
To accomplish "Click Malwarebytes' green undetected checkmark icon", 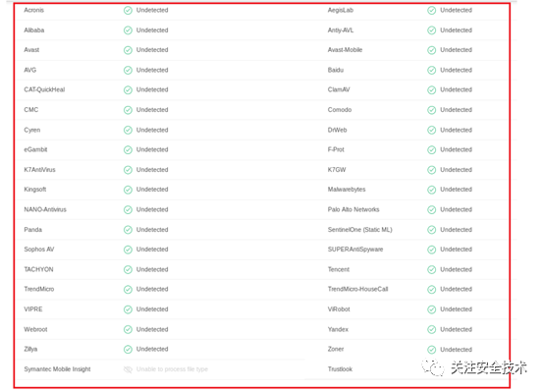I will coord(432,190).
